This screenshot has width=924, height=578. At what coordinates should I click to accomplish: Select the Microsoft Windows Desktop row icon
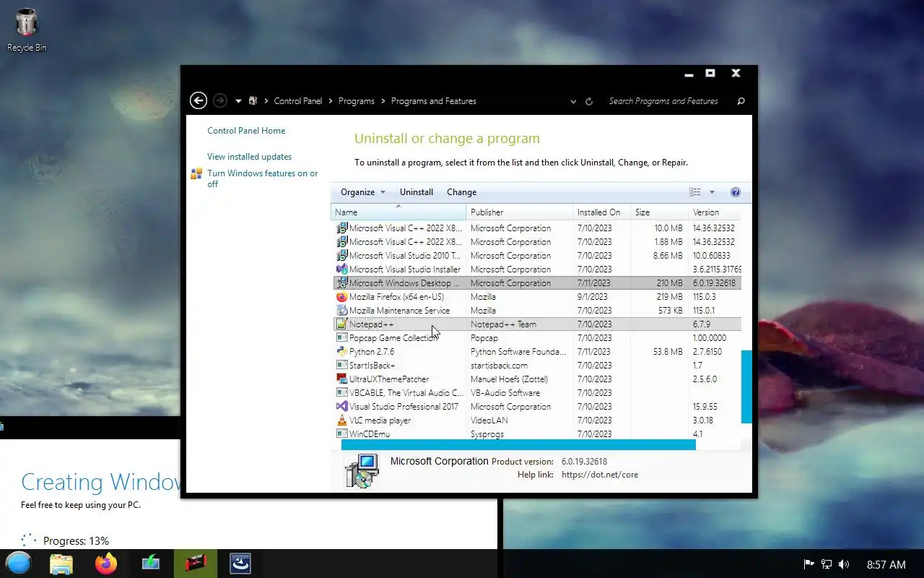click(x=342, y=283)
